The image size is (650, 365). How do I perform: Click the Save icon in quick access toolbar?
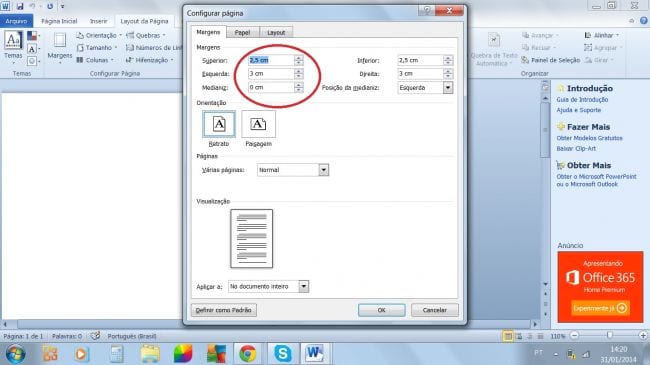(19, 7)
